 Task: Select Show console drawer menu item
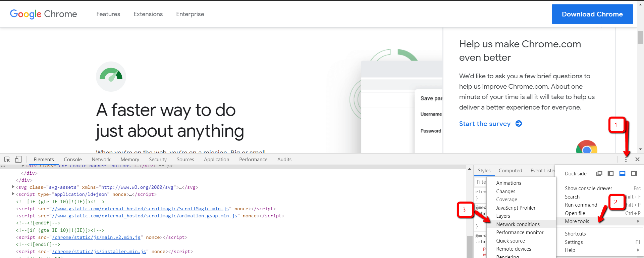[x=600, y=188]
